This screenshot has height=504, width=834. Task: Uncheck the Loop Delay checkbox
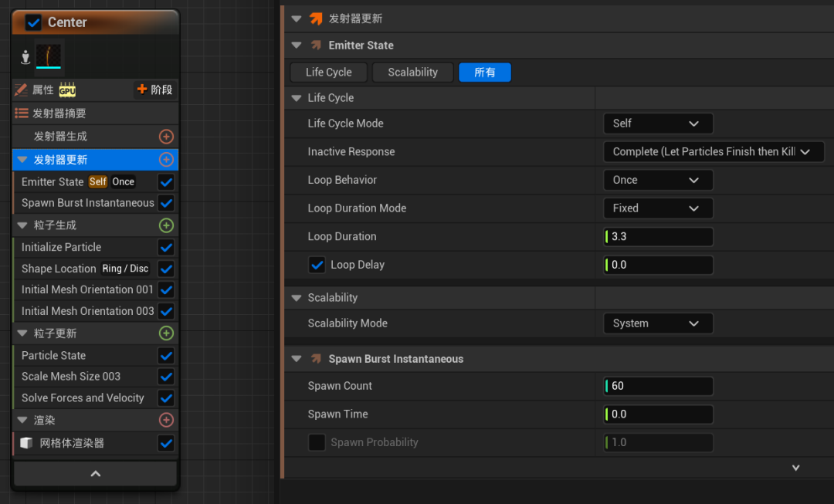click(x=317, y=265)
